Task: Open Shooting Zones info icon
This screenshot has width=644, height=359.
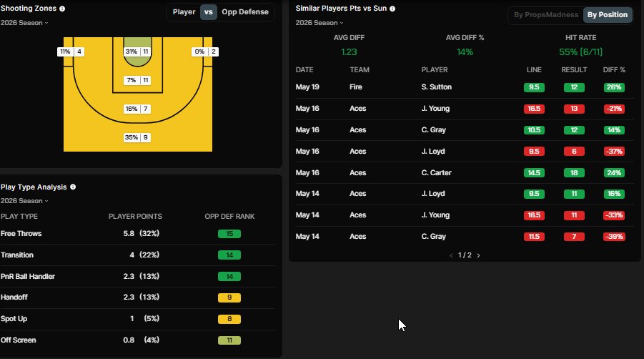Action: 62,9
